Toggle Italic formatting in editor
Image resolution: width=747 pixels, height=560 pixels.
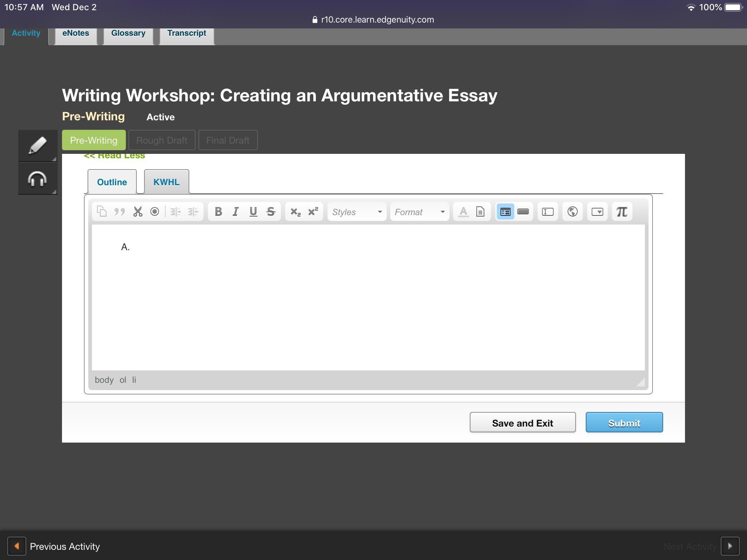click(x=236, y=212)
